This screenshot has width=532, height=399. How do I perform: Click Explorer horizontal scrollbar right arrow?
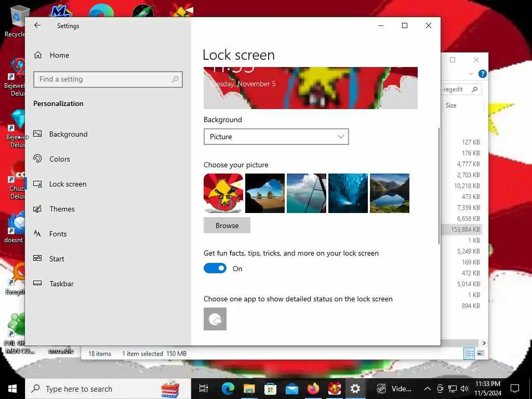484,343
